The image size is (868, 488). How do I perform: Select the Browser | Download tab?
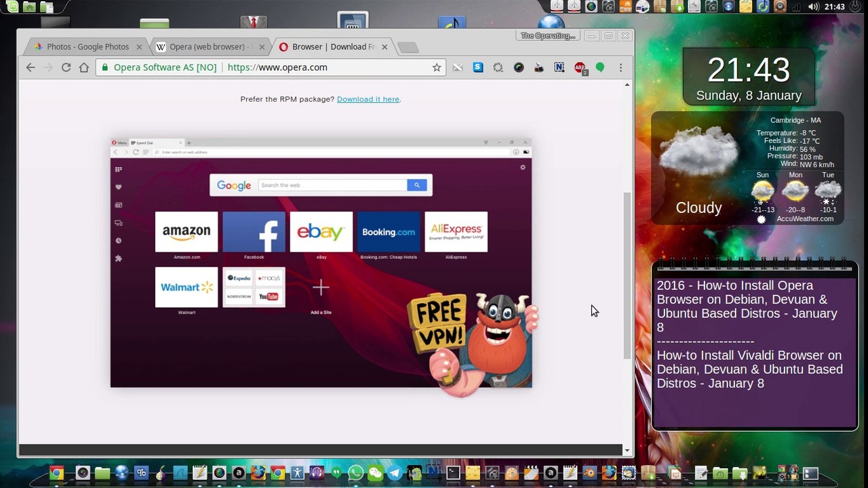click(334, 47)
